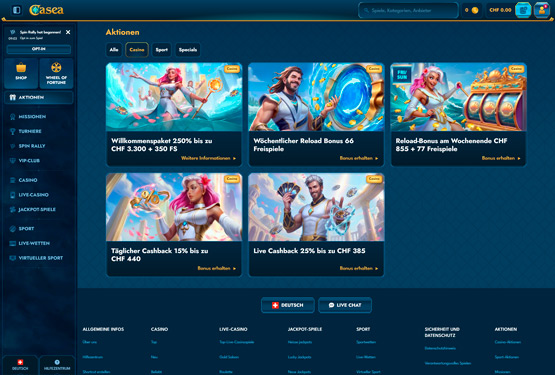Open the gold coin balance
Screen dimensions: 555x375
[471, 10]
